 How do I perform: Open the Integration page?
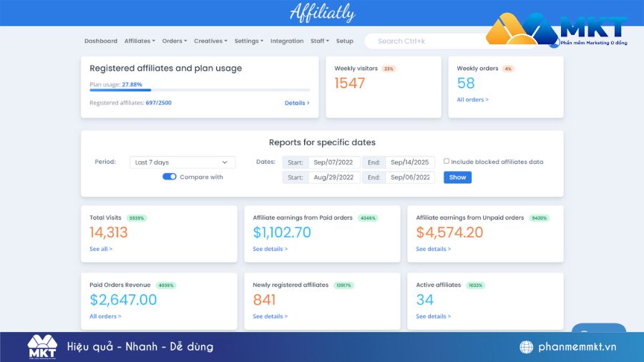click(287, 41)
